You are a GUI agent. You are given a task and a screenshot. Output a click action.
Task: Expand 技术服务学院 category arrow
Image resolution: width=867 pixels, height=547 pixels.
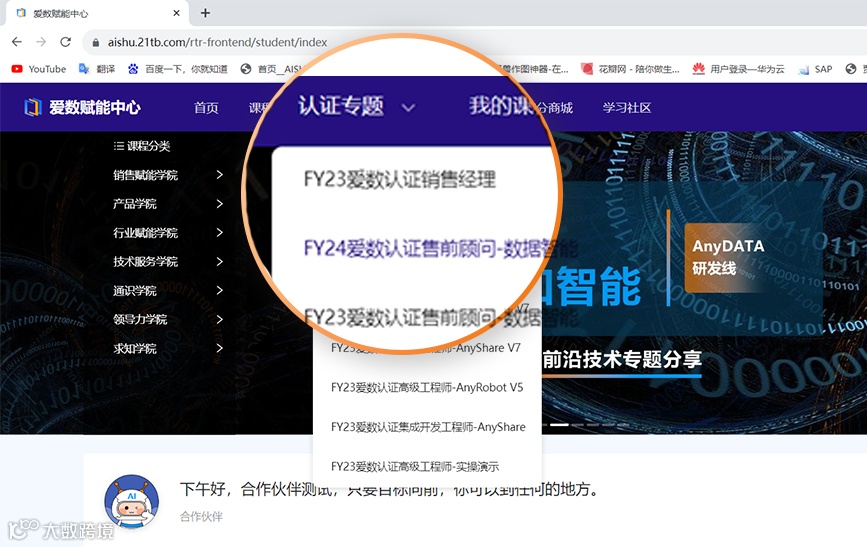click(x=220, y=261)
